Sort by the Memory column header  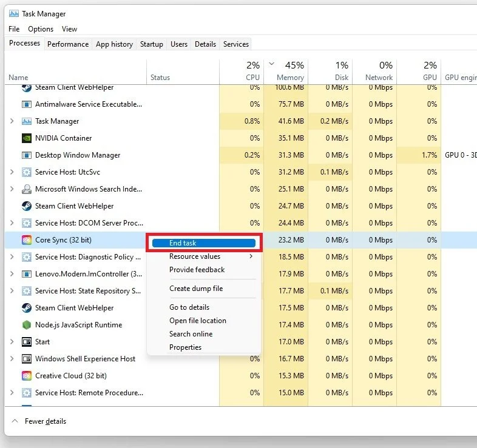click(286, 72)
